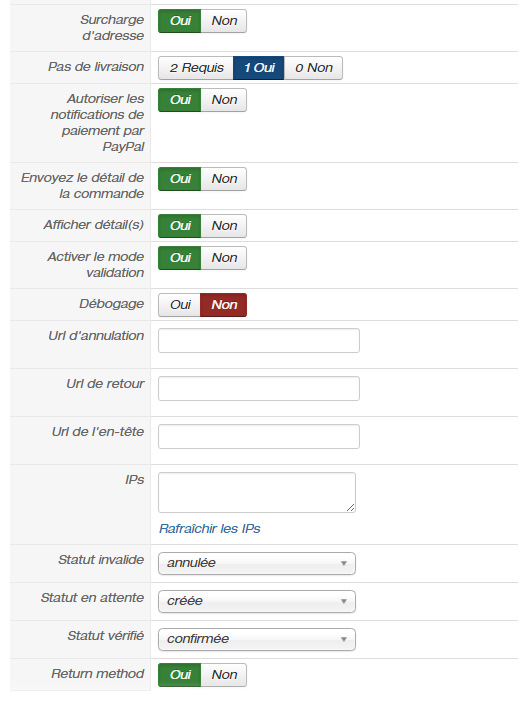Set Return method to Non
Image resolution: width=518 pixels, height=701 pixels.
click(224, 675)
